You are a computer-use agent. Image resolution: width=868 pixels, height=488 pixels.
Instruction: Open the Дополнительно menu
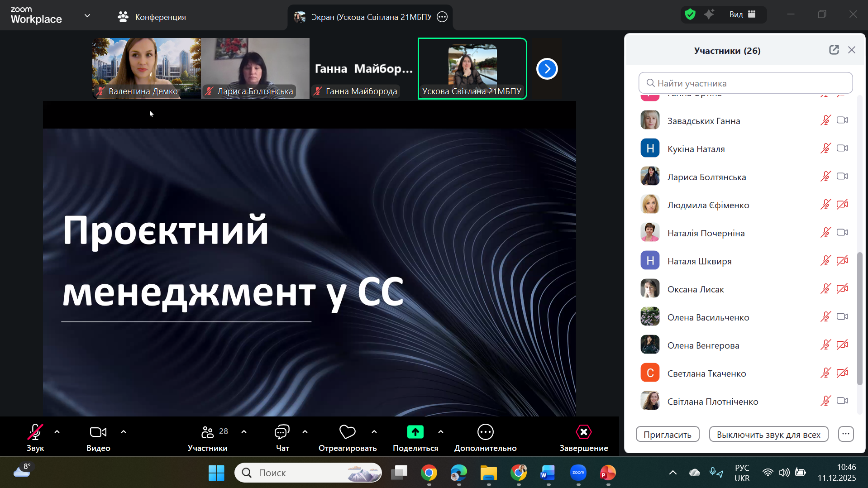[x=485, y=437]
